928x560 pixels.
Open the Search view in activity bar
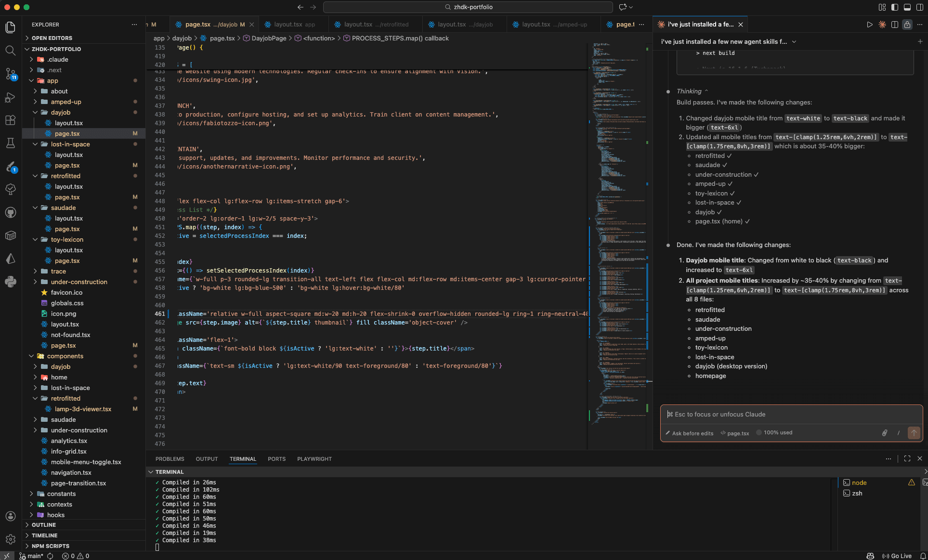(10, 51)
